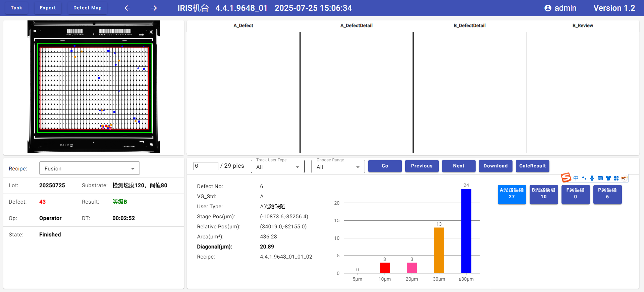The image size is (644, 292).
Task: Open the Sogou skin shirt icon
Action: [608, 178]
